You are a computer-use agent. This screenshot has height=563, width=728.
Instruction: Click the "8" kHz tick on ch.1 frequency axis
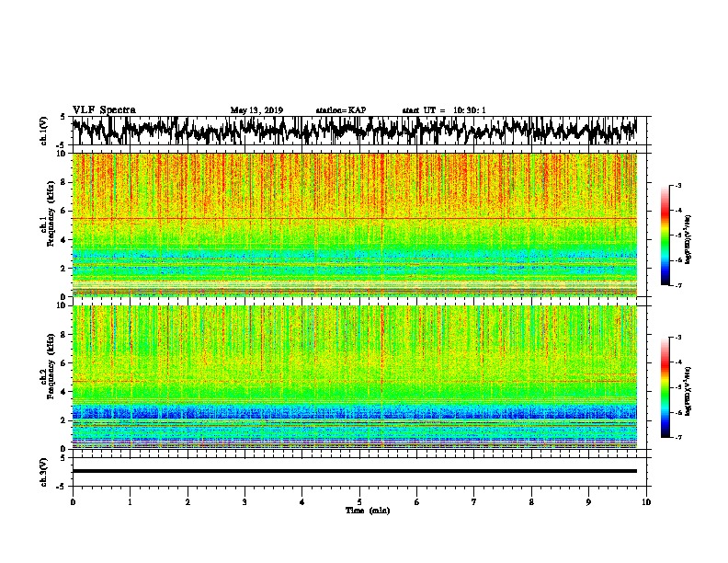tap(65, 182)
